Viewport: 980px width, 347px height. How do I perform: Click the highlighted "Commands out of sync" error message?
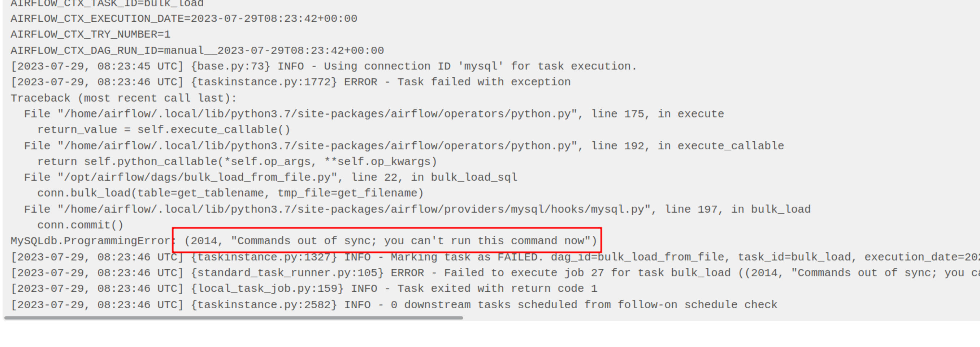click(390, 241)
